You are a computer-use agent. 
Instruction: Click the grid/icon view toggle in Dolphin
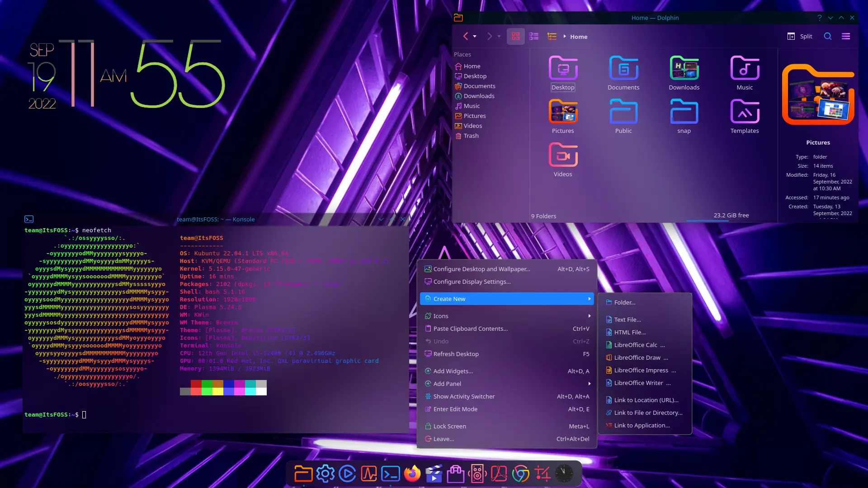click(x=515, y=36)
